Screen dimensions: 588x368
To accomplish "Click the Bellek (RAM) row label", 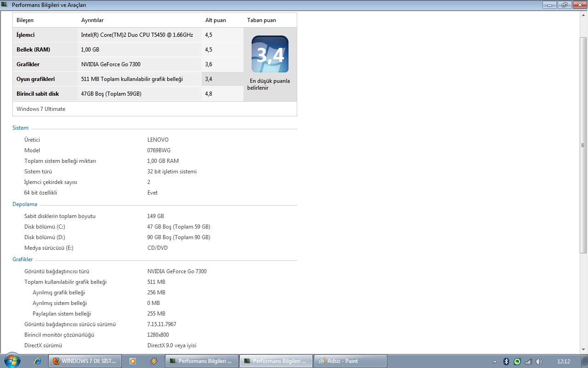I will click(x=33, y=50).
